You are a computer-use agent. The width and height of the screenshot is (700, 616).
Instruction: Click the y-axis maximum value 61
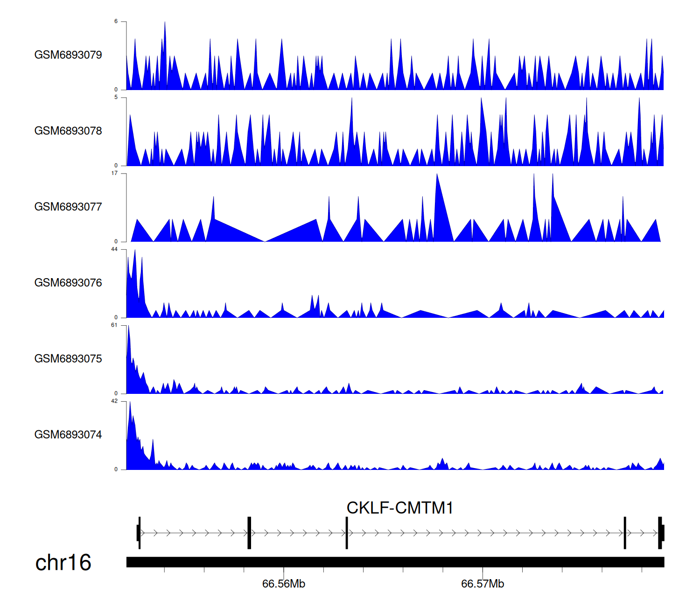tap(114, 325)
